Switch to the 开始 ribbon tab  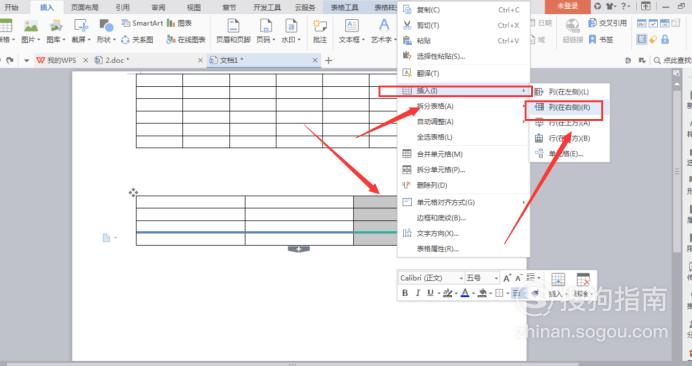(x=11, y=7)
